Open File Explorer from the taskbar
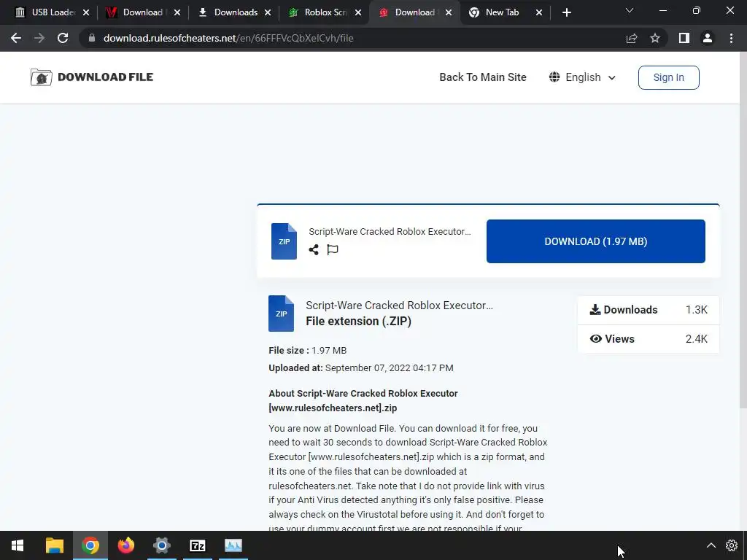747x560 pixels. (54, 545)
